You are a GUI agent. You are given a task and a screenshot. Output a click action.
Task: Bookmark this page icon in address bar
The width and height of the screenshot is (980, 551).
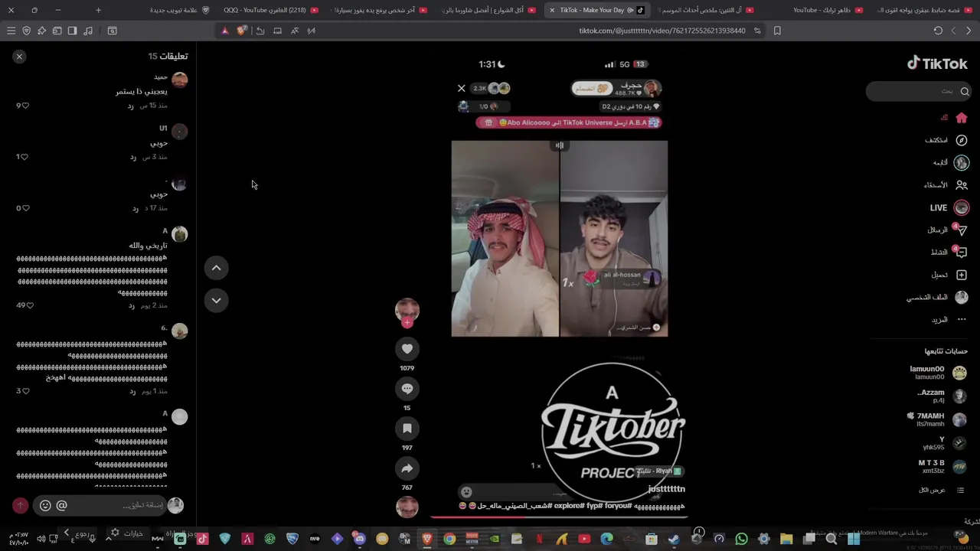click(777, 31)
